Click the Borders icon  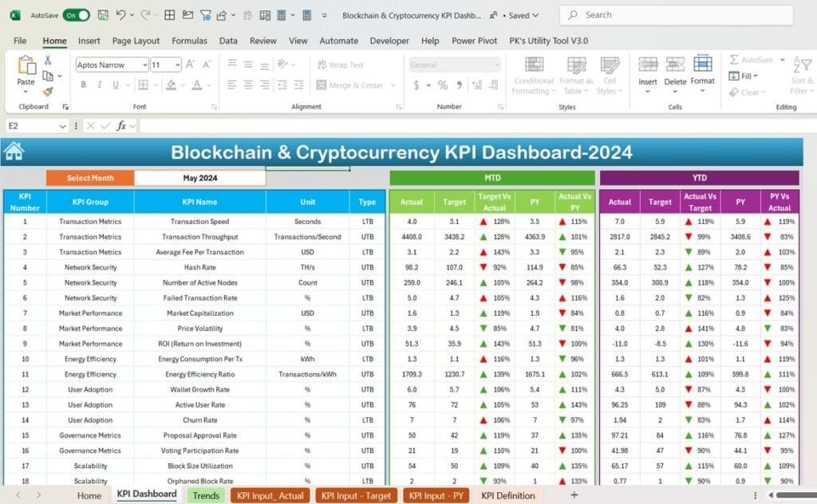[144, 85]
